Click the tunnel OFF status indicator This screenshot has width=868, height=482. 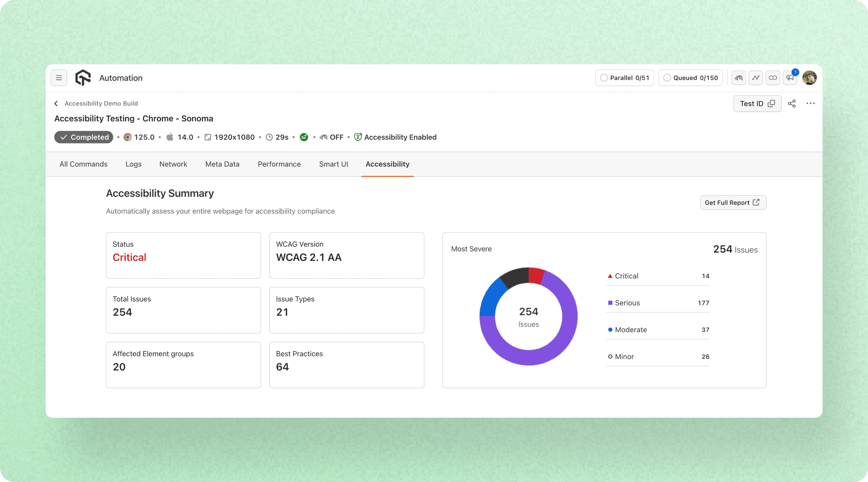pyautogui.click(x=332, y=137)
